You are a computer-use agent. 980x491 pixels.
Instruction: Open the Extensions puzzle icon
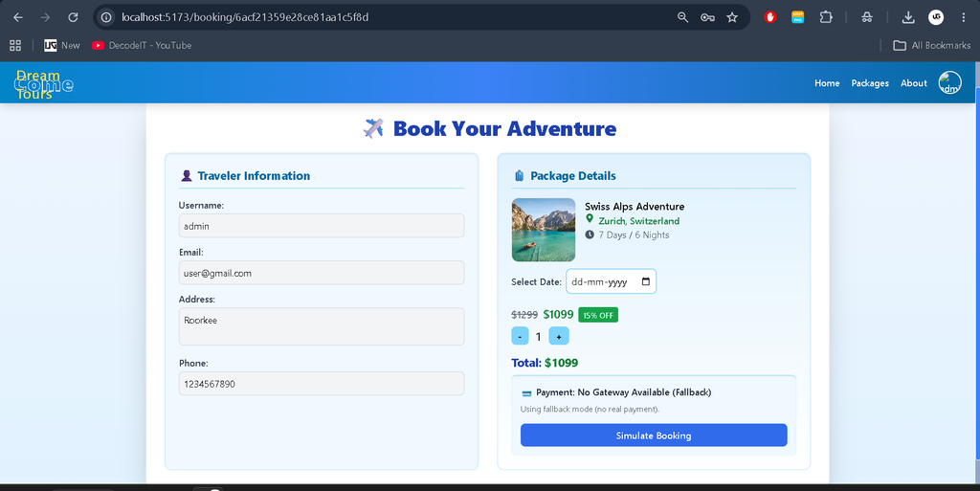pos(826,17)
